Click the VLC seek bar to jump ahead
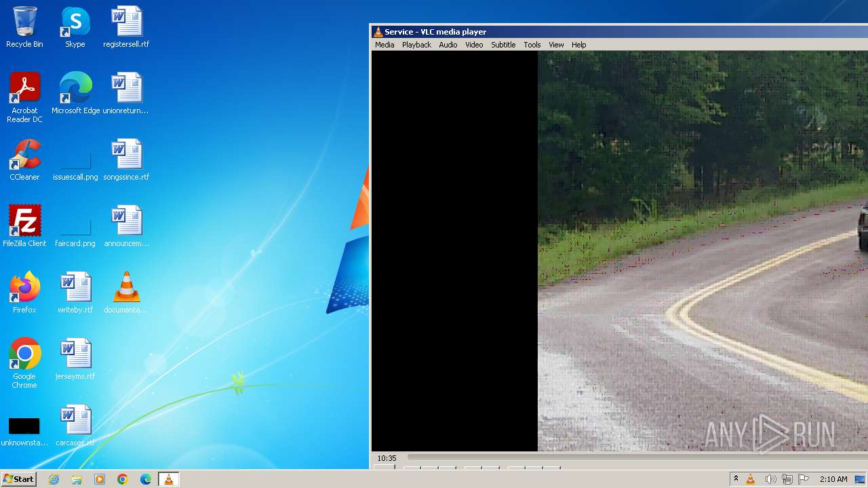The width and height of the screenshot is (868, 488). 637,458
